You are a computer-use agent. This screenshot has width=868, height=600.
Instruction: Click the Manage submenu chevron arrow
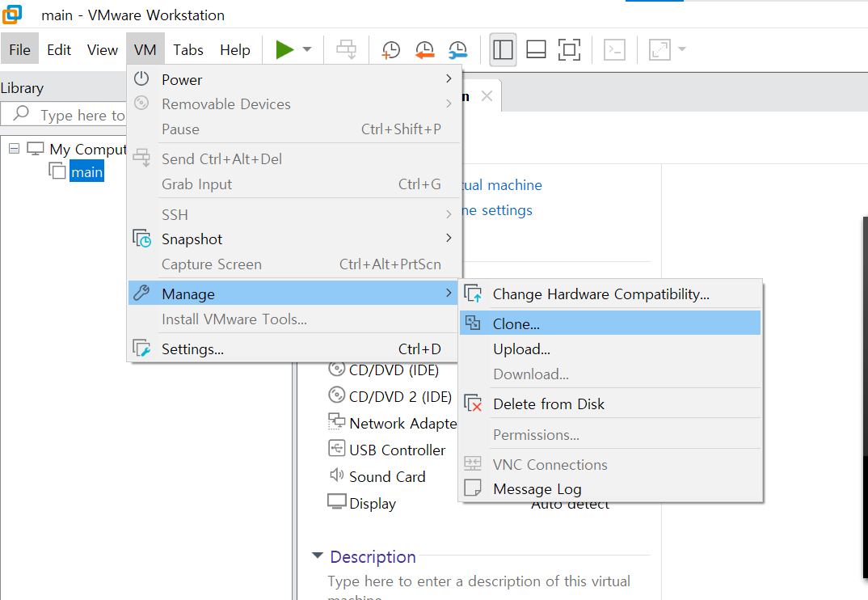[449, 293]
